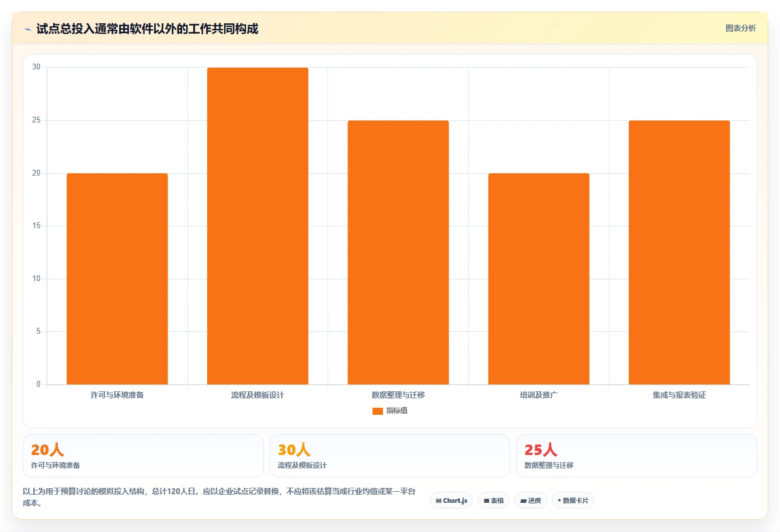The height and width of the screenshot is (532, 780).
Task: Click the y-axis tick label 25
Action: [x=36, y=120]
